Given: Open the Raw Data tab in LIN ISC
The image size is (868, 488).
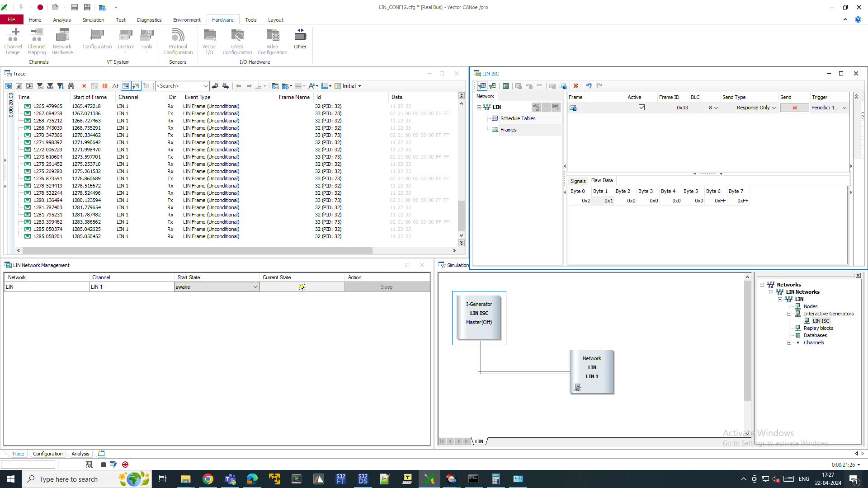Looking at the screenshot, I should [602, 180].
